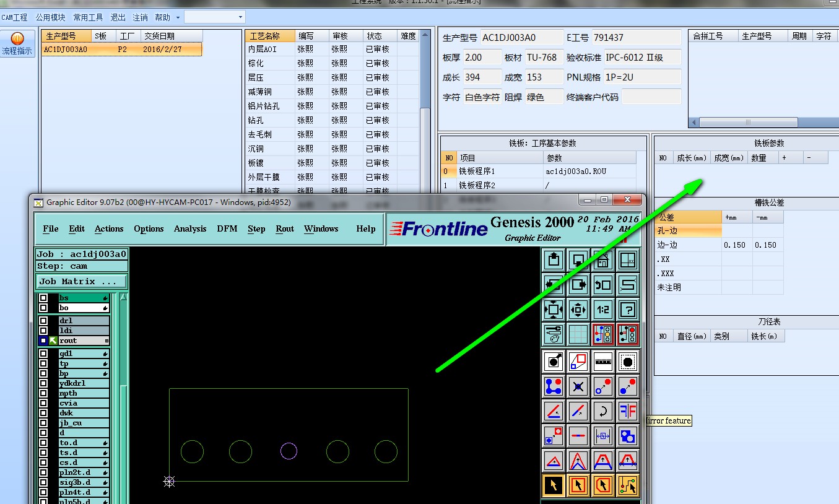Viewport: 839px width, 504px height.
Task: Toggle the tp layer checkbox
Action: tap(43, 363)
